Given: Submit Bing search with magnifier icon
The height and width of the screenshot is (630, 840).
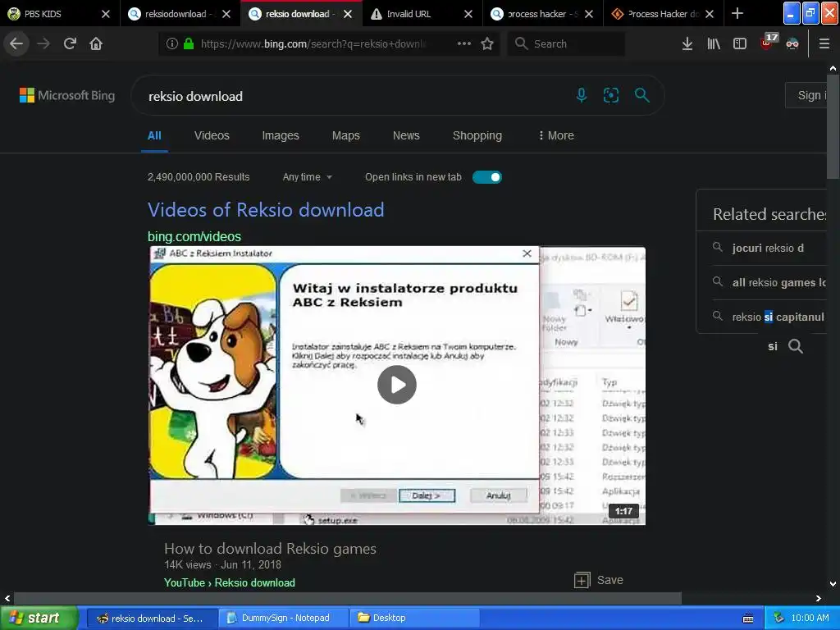Looking at the screenshot, I should tap(641, 95).
